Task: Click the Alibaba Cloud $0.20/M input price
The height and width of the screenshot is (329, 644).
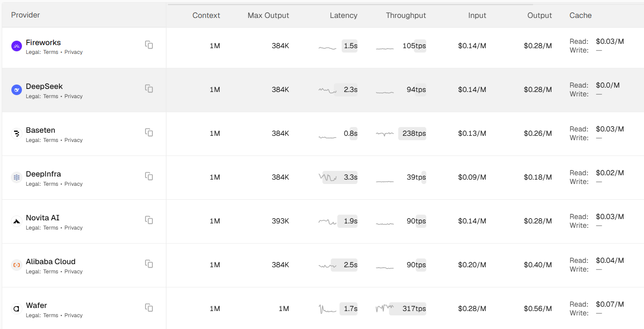Action: pyautogui.click(x=472, y=265)
